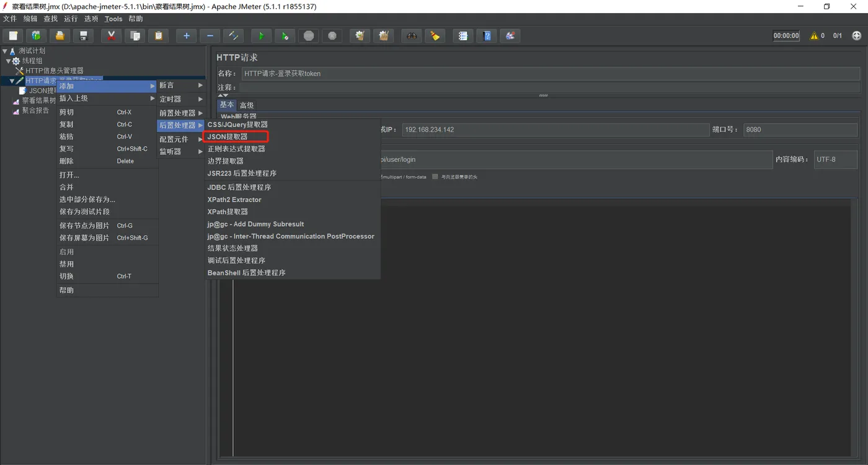Collapse all nodes with the minus icon

point(210,36)
